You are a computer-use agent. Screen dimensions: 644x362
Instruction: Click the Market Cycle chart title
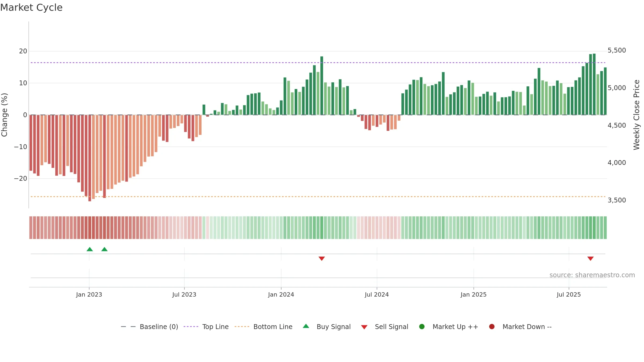[31, 8]
